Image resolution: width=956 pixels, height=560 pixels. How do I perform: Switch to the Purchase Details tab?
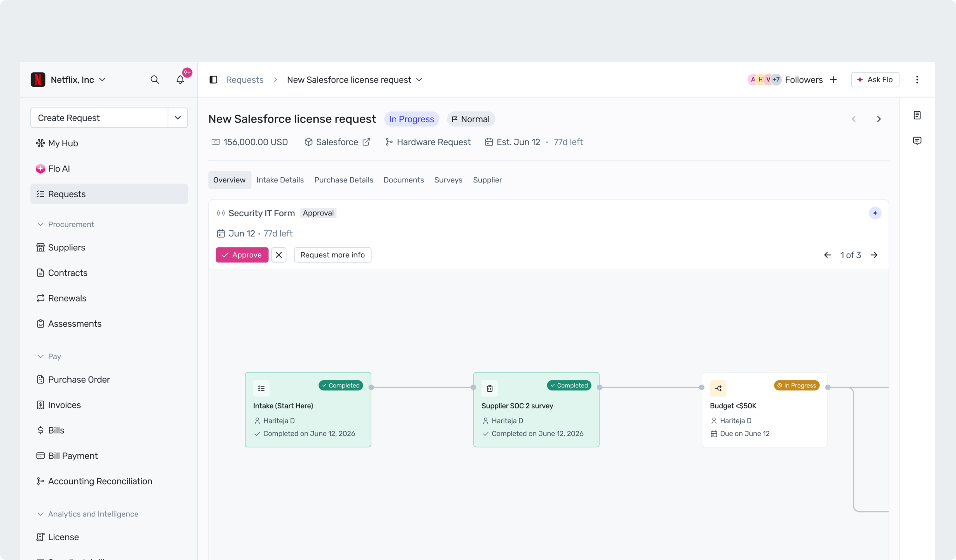point(344,180)
